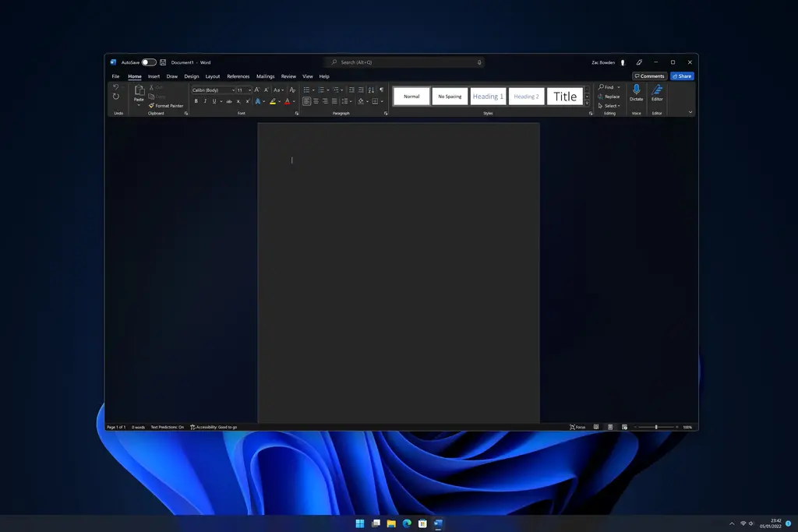798x532 pixels.
Task: Click the blue Share button
Action: tap(682, 76)
